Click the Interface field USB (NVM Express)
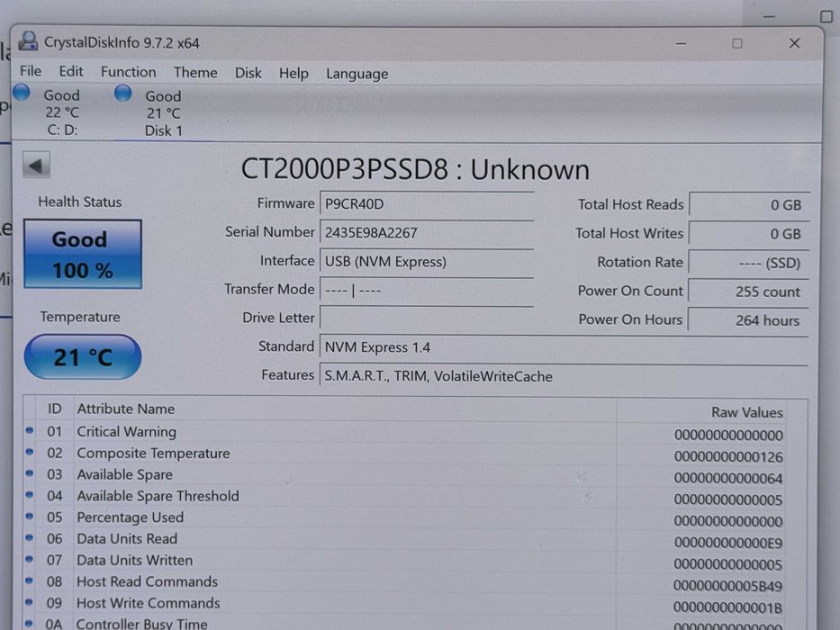 point(427,262)
